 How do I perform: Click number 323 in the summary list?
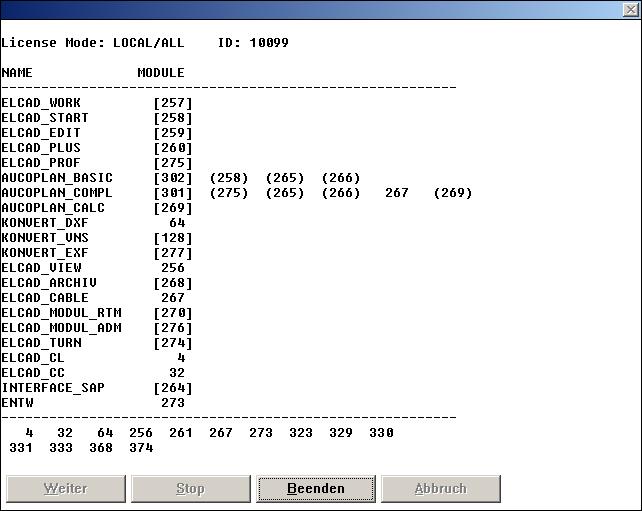(301, 433)
